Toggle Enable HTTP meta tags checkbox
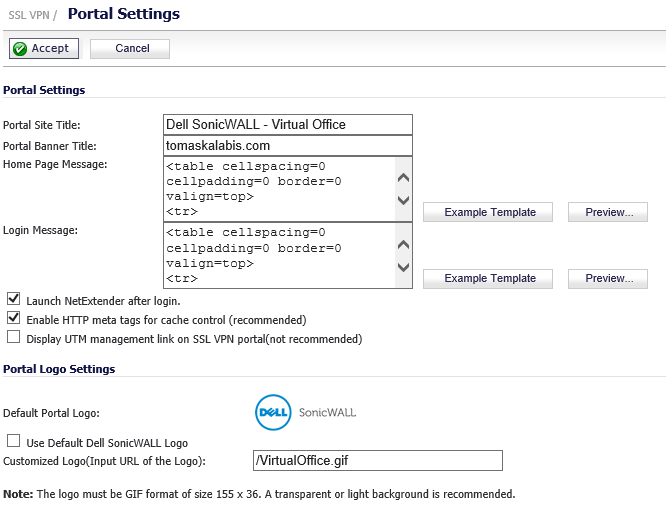The width and height of the screenshot is (666, 531). click(14, 318)
